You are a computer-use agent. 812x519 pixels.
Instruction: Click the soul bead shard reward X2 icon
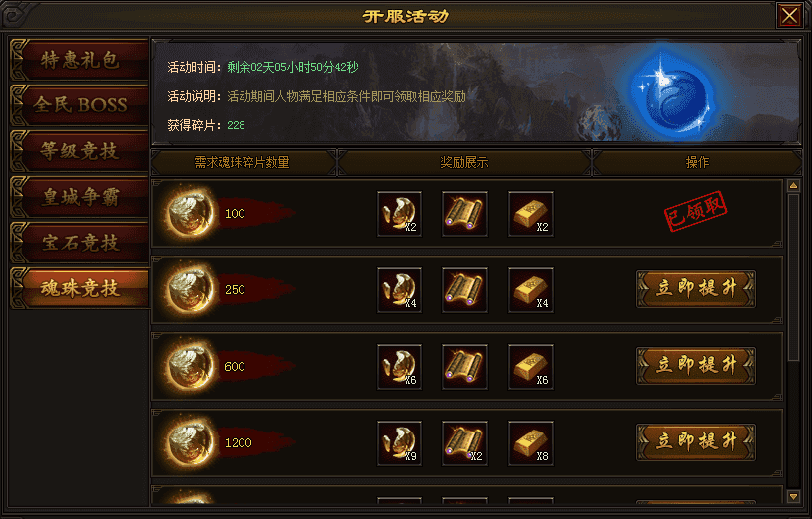pos(400,214)
